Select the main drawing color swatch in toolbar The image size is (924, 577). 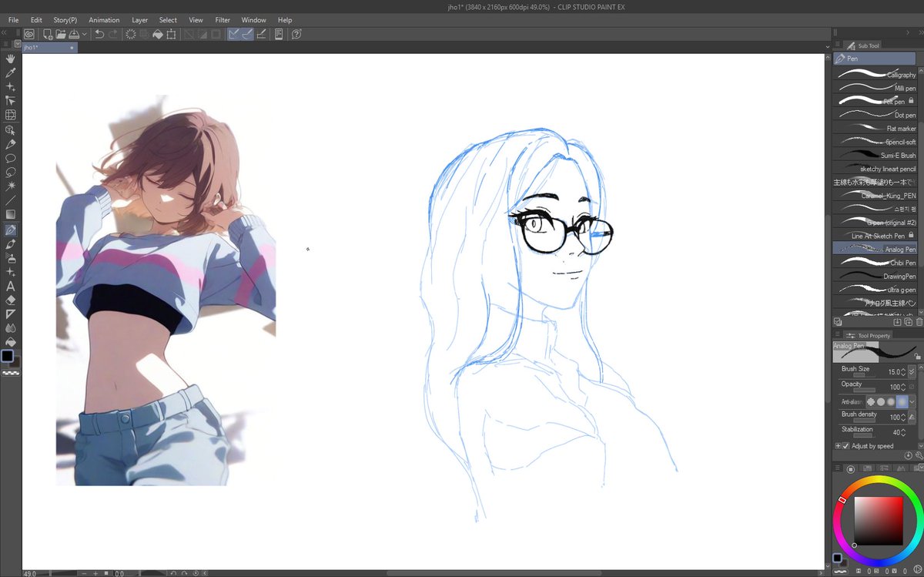tap(8, 356)
